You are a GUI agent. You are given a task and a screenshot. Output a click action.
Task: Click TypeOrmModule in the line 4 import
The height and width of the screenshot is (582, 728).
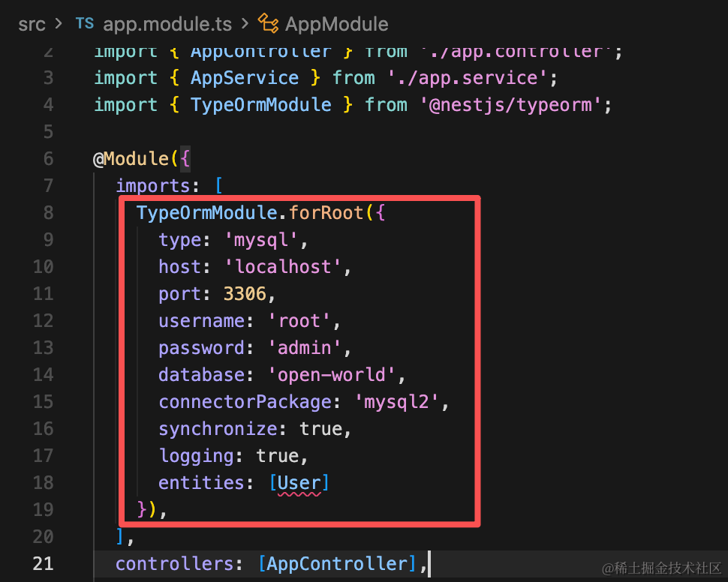point(261,104)
